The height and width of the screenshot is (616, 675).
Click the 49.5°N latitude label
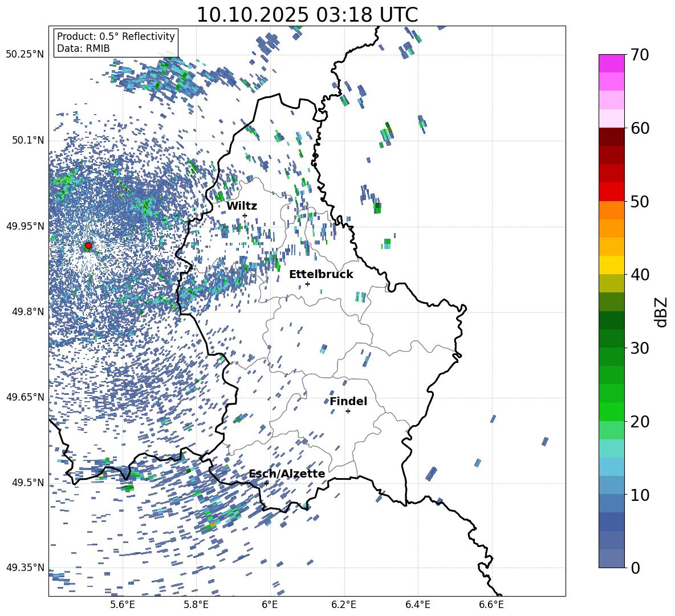coord(27,483)
